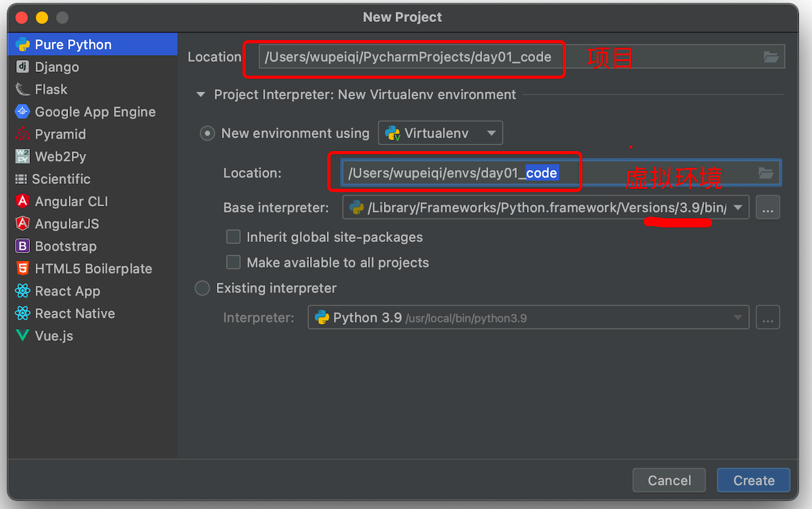Screen dimensions: 812x509
Task: Pick the Bootstrap project icon
Action: tap(23, 246)
